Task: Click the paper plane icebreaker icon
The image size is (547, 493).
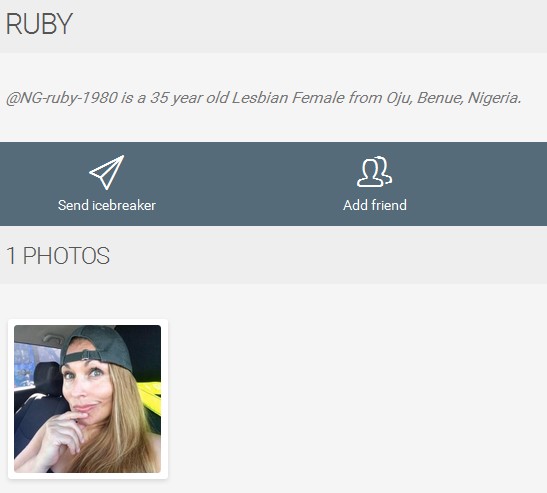Action: click(107, 172)
